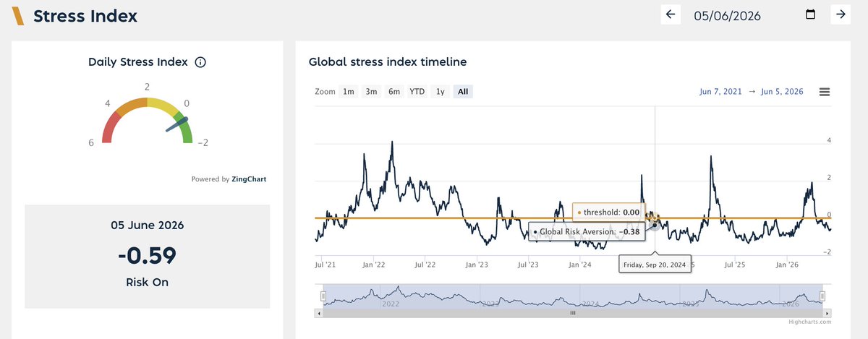This screenshot has height=339, width=868.
Task: Go to previous date with left arrow
Action: (671, 14)
